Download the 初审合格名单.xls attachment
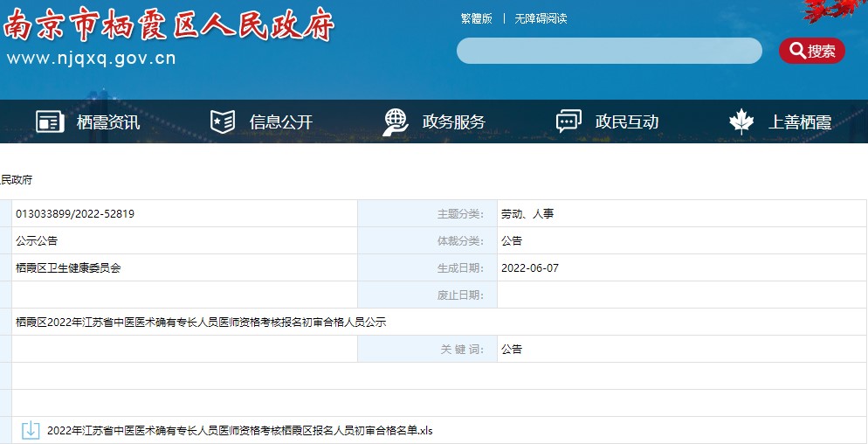The height and width of the screenshot is (444, 868). tap(240, 430)
